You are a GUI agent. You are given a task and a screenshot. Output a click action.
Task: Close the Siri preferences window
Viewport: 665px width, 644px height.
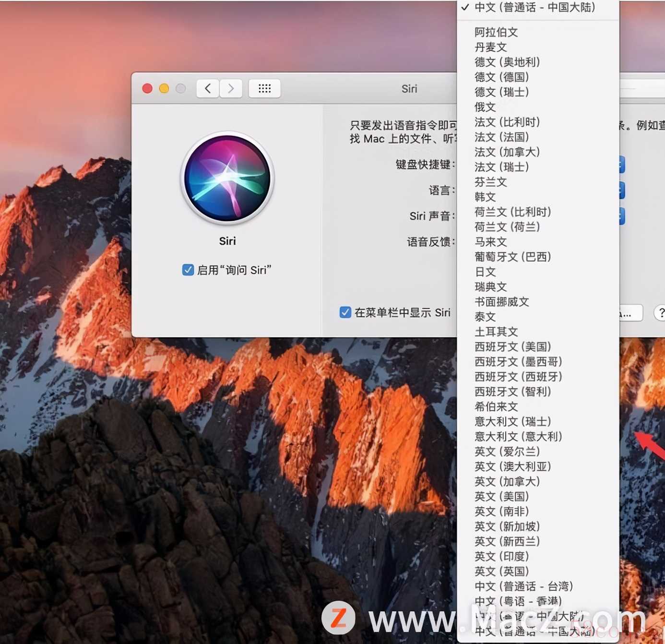[x=147, y=88]
